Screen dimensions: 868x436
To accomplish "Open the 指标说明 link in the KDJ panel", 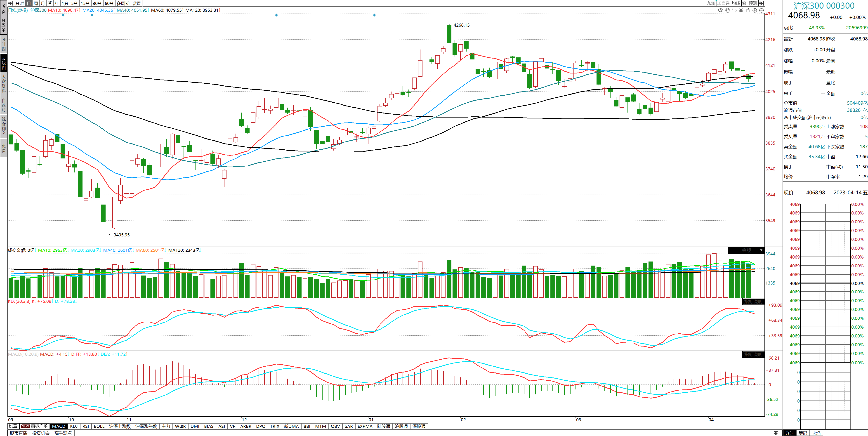I will click(753, 302).
